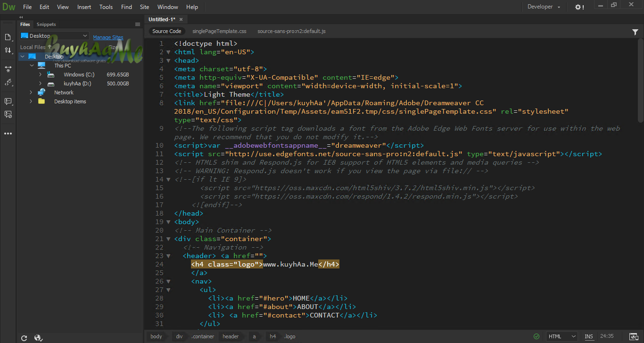Open the singlePageTemplate.css related file
Viewport: 644px width, 343px height.
tap(219, 31)
